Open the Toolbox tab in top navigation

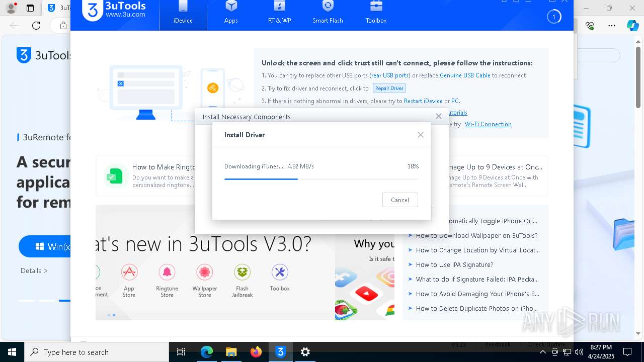(x=376, y=14)
